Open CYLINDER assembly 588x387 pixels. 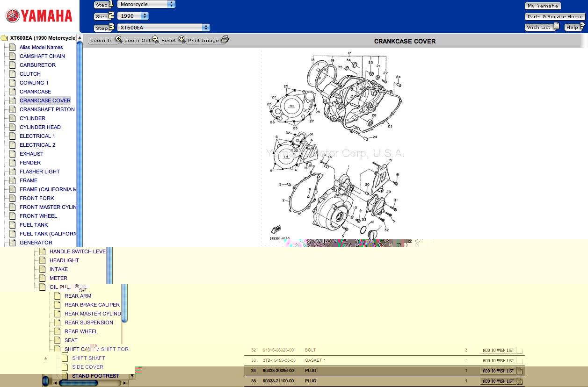point(33,118)
